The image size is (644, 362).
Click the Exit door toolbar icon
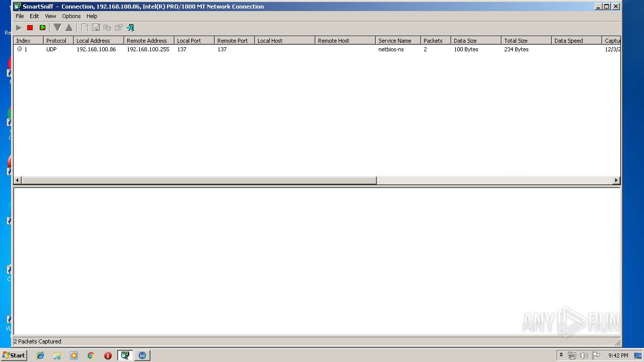pos(130,28)
